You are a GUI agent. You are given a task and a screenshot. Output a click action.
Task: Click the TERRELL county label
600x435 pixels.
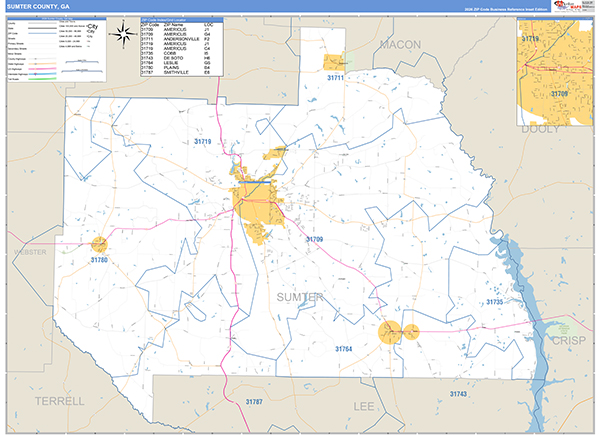click(60, 401)
